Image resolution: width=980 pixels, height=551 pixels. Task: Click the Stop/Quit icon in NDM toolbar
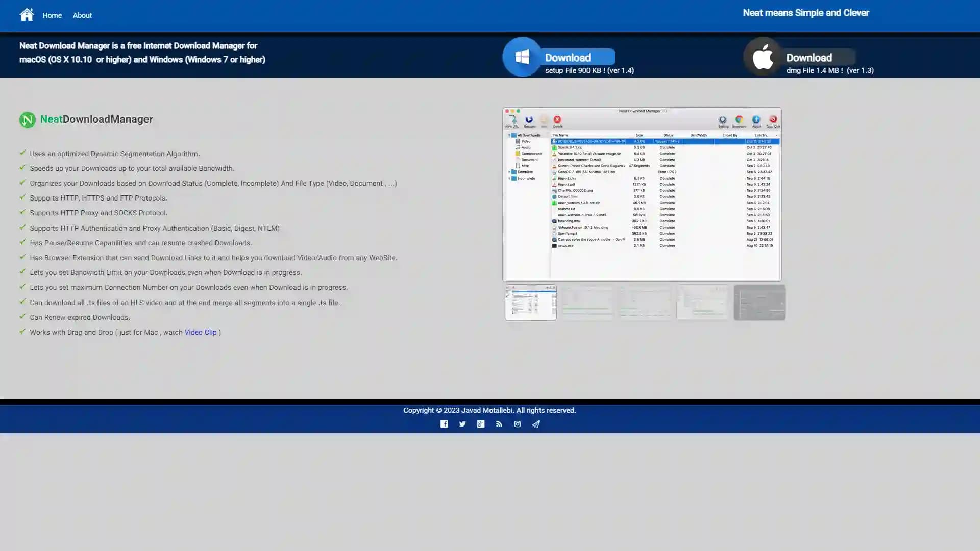coord(772,120)
